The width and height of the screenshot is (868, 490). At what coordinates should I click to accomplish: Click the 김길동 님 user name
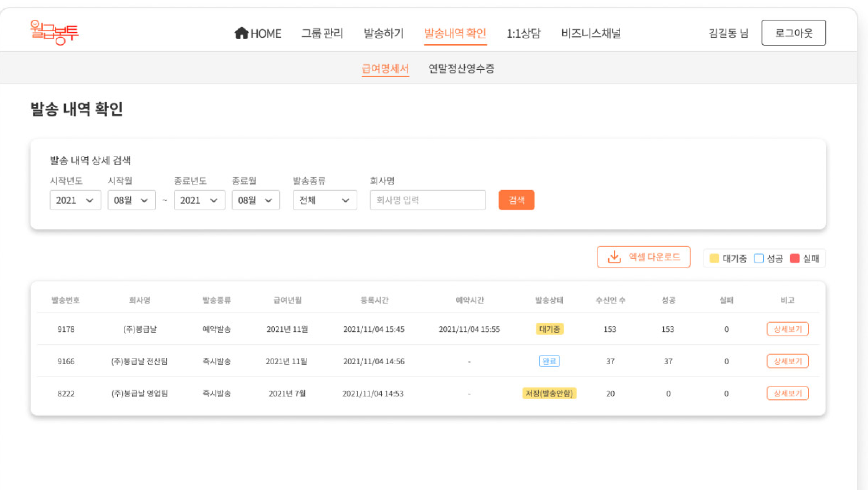point(729,33)
